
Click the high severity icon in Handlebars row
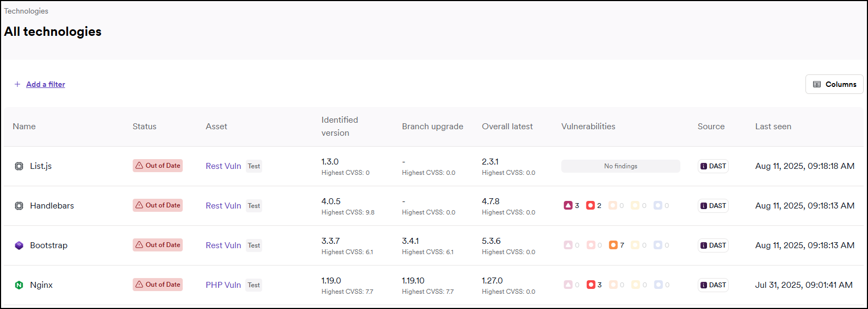[x=591, y=205]
